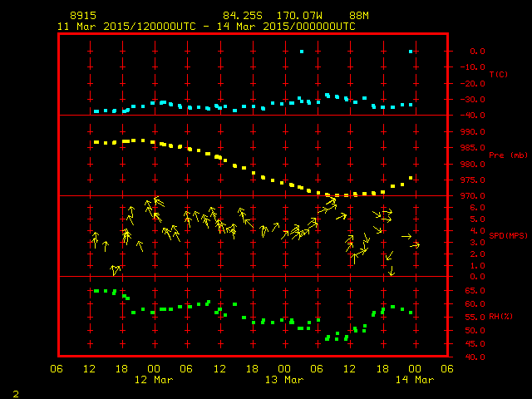Click start time "11 Mar 2015/120000UTC"
The height and width of the screenshot is (399, 532).
click(x=126, y=27)
